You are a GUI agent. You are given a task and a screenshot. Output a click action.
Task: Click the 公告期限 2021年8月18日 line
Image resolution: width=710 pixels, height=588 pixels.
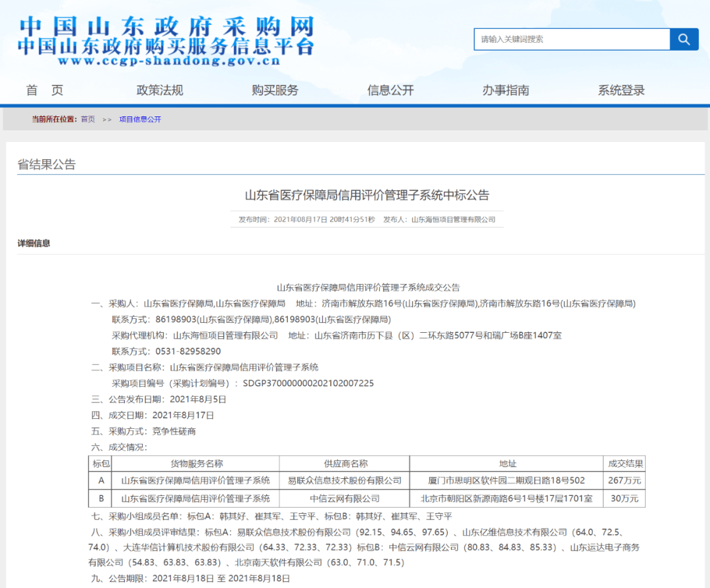coord(191,579)
